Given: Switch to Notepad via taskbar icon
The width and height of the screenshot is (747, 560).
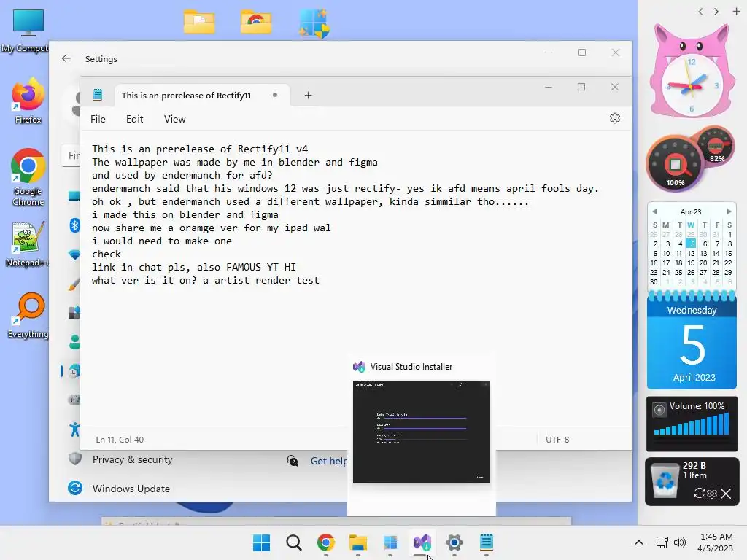Looking at the screenshot, I should [486, 542].
